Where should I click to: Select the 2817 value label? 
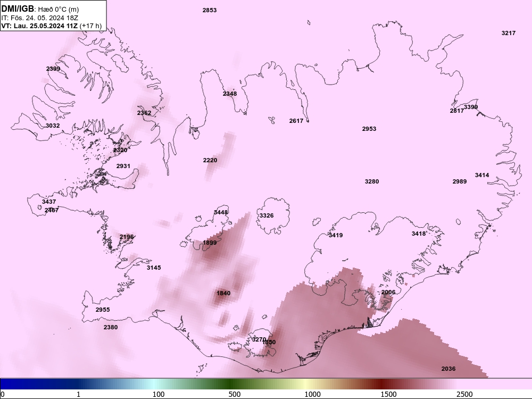pos(456,111)
